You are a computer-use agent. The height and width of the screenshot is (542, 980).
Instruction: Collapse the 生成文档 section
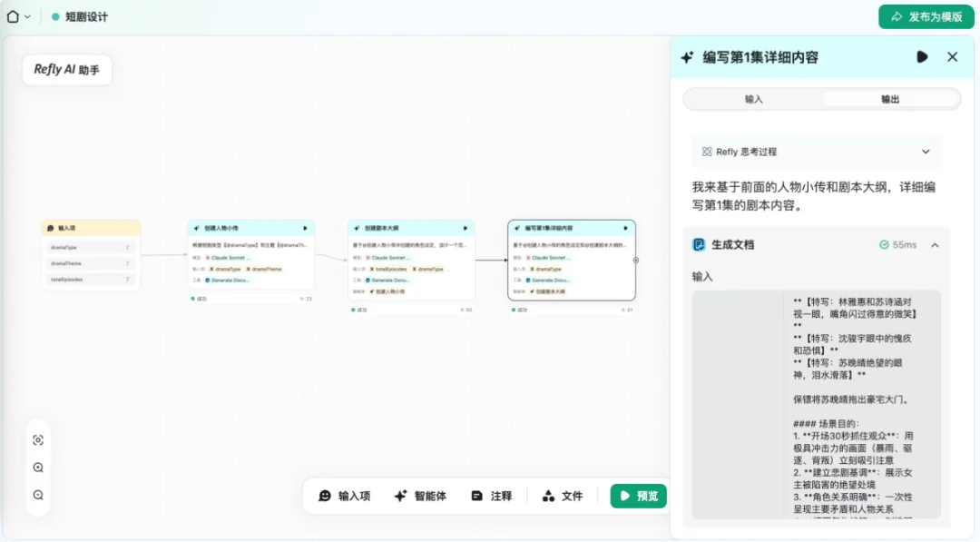934,244
